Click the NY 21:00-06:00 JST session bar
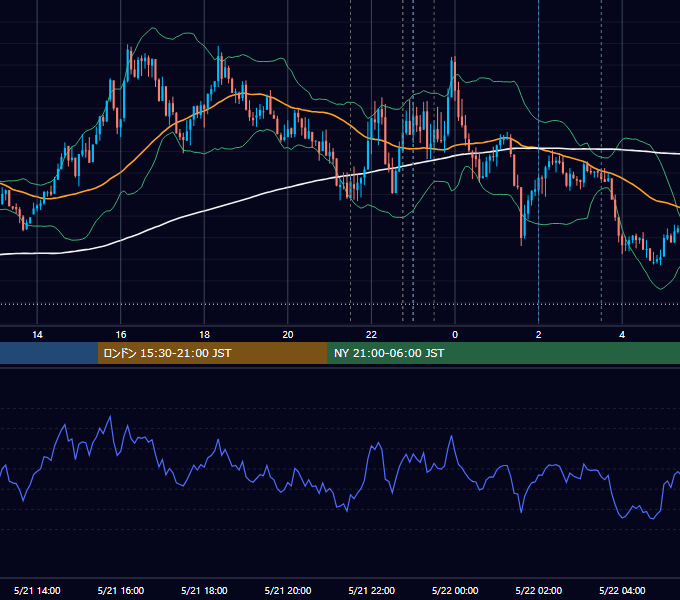Screen dimensions: 680x600 pyautogui.click(x=503, y=353)
